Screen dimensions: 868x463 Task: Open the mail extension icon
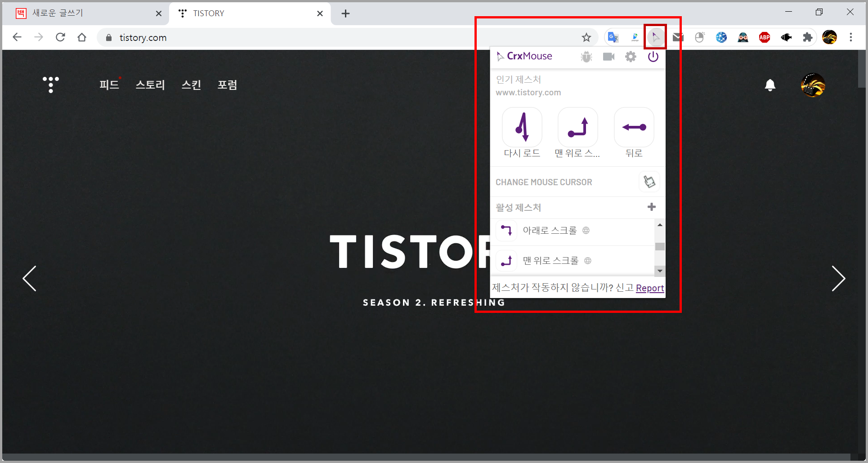(678, 37)
